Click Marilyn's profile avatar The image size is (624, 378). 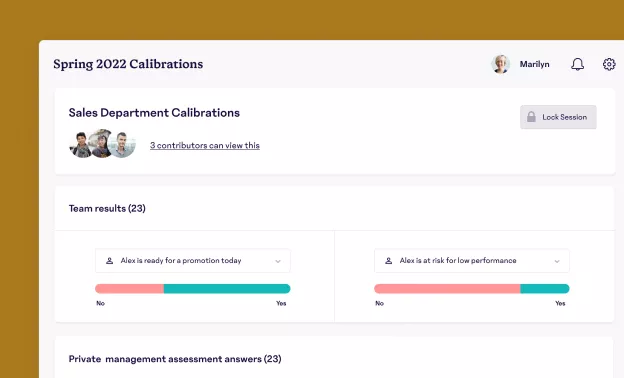coord(500,64)
